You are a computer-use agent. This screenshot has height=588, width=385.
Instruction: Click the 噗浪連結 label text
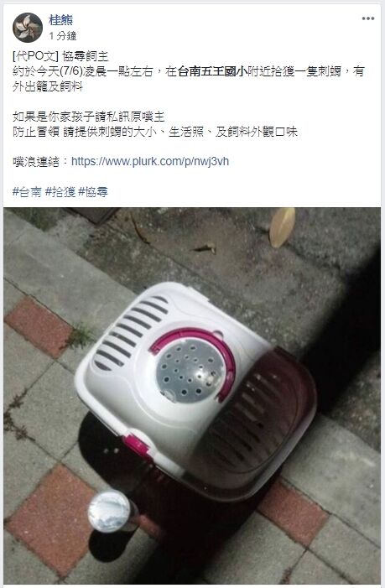(x=36, y=162)
